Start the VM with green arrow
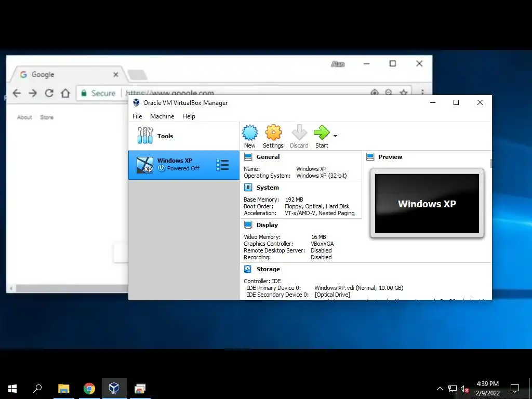 point(322,136)
